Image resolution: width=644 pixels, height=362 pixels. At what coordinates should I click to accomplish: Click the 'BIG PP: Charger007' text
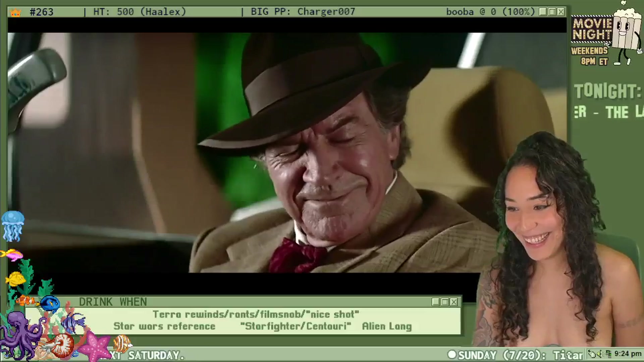coord(303,12)
